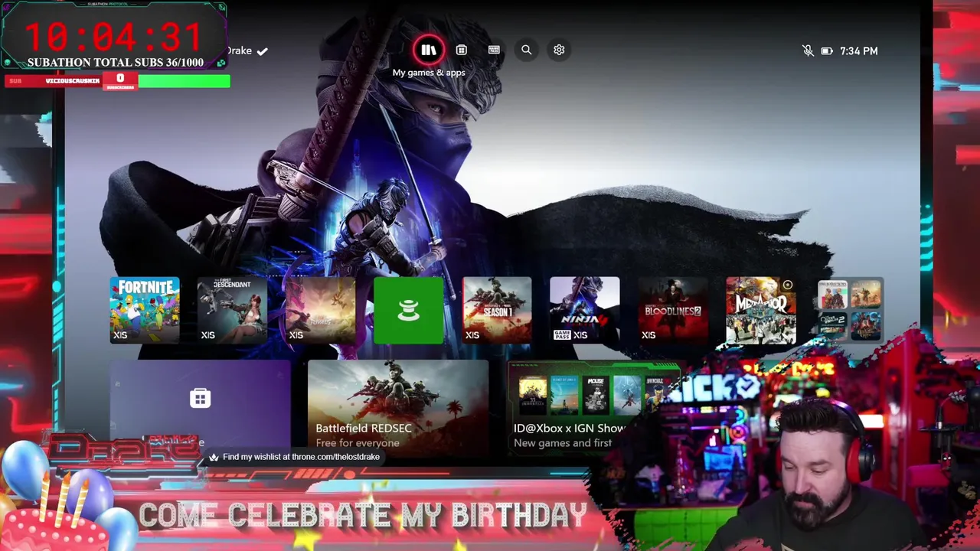Launch the Battlefield Season 1 tile
The image size is (980, 551).
click(x=497, y=311)
